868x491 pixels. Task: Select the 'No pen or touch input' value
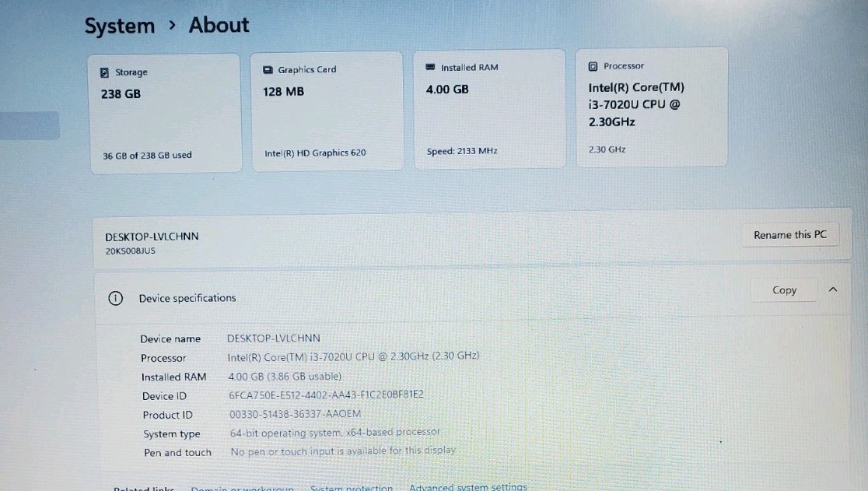click(x=343, y=451)
